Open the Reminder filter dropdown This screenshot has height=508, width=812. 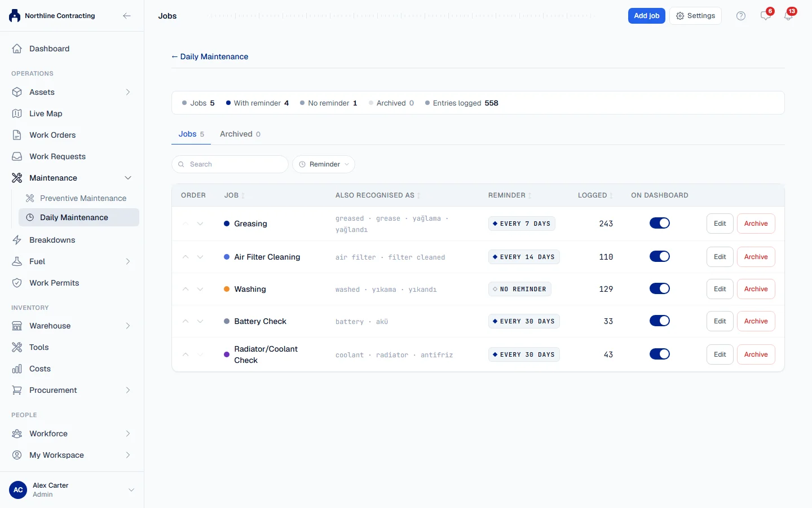pos(324,164)
